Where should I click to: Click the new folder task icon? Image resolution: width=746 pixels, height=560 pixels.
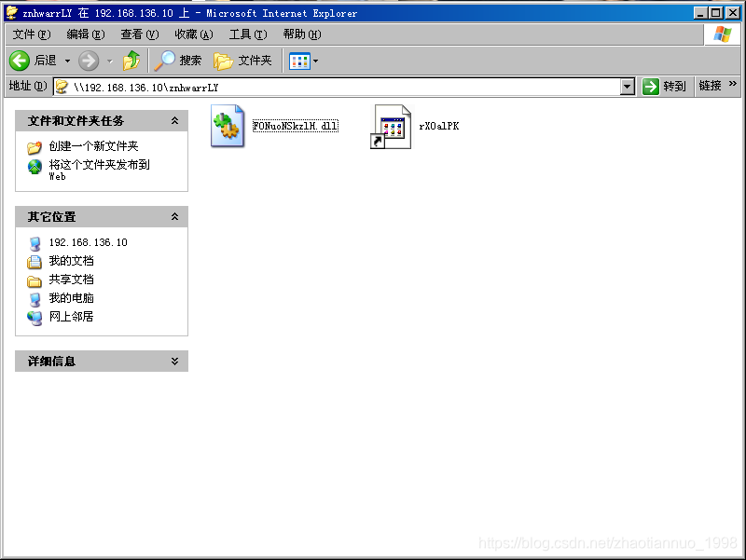click(35, 147)
